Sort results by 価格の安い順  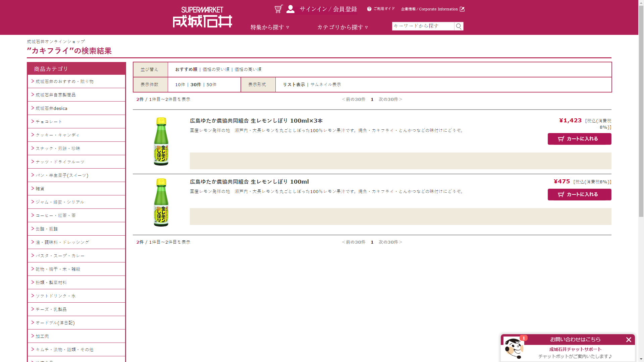[x=216, y=69]
